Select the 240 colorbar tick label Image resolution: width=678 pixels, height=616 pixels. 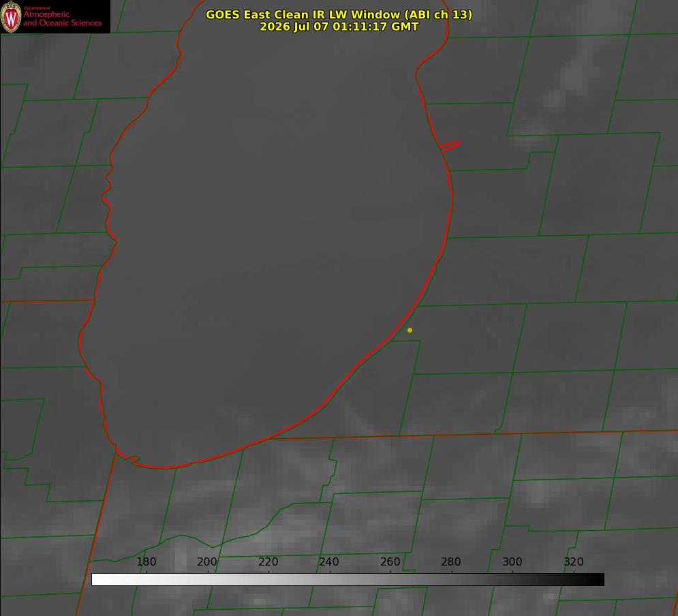329,561
